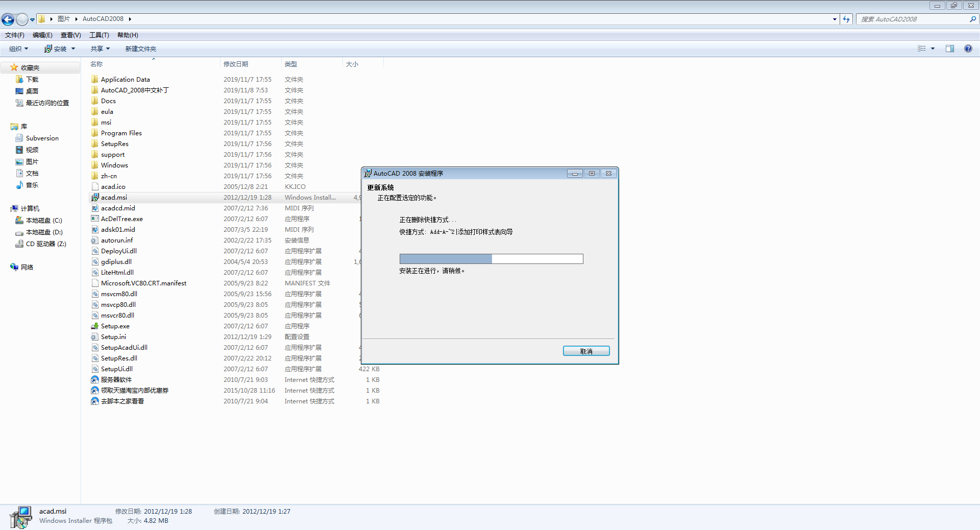
Task: Open the 网络 item in navigation pane
Action: pyautogui.click(x=25, y=267)
